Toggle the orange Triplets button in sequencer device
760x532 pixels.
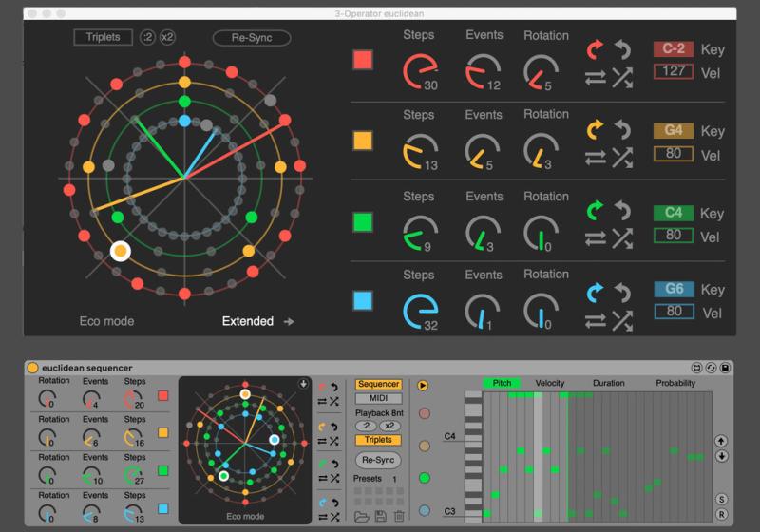coord(378,440)
